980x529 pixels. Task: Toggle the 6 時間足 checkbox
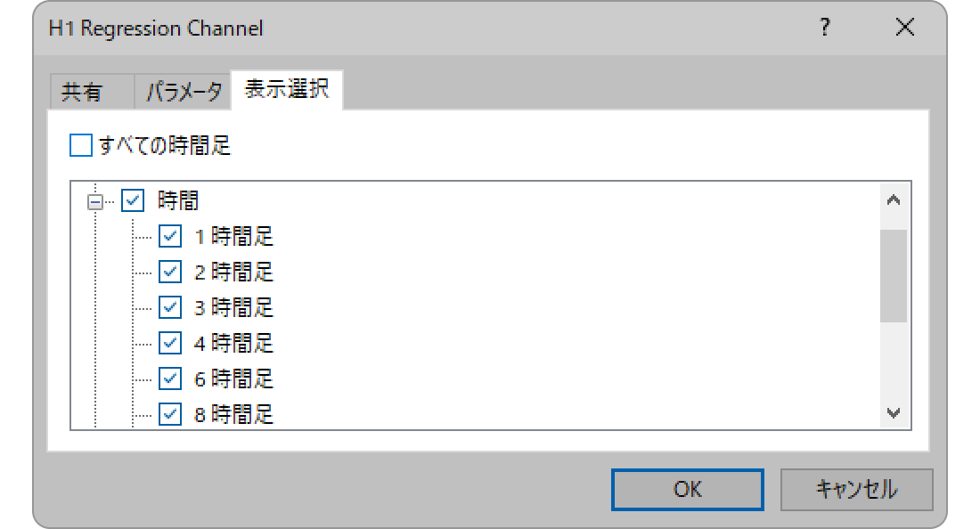coord(170,378)
